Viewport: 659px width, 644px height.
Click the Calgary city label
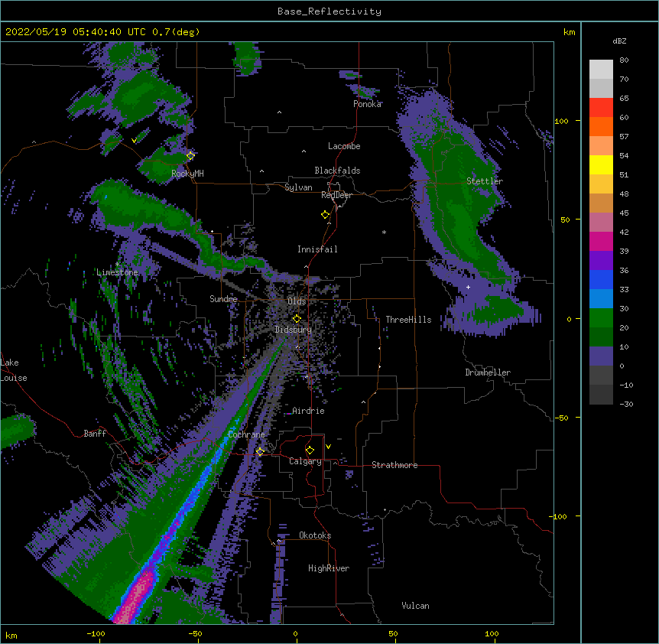click(305, 461)
